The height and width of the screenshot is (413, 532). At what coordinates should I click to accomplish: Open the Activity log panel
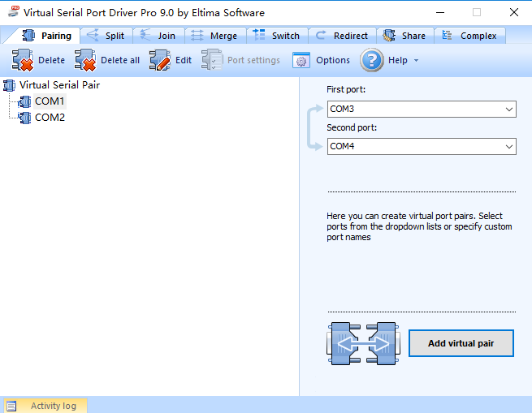tap(45, 406)
